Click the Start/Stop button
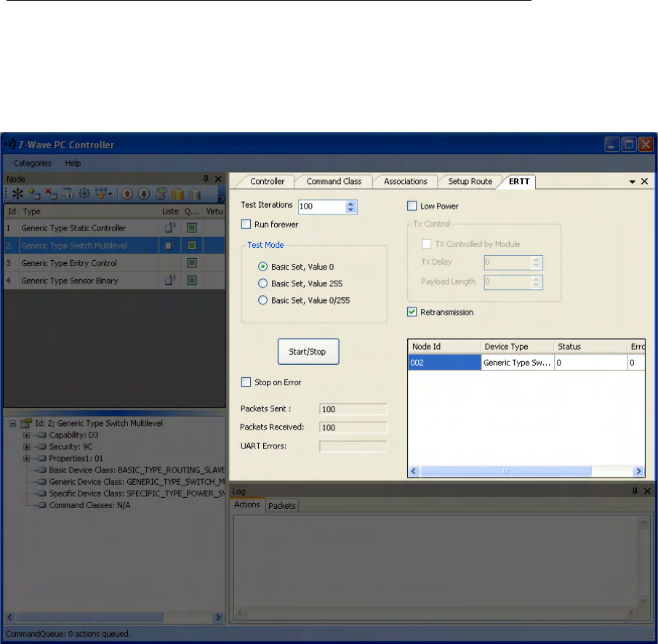 coord(308,352)
